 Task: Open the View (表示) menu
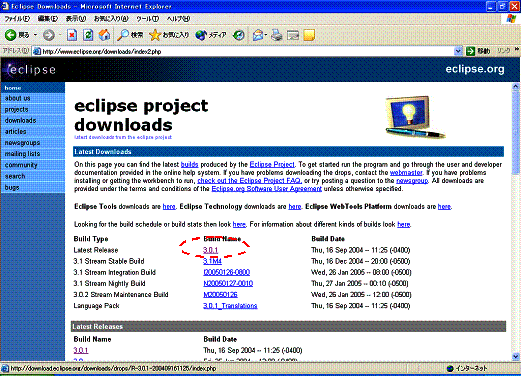coord(76,19)
